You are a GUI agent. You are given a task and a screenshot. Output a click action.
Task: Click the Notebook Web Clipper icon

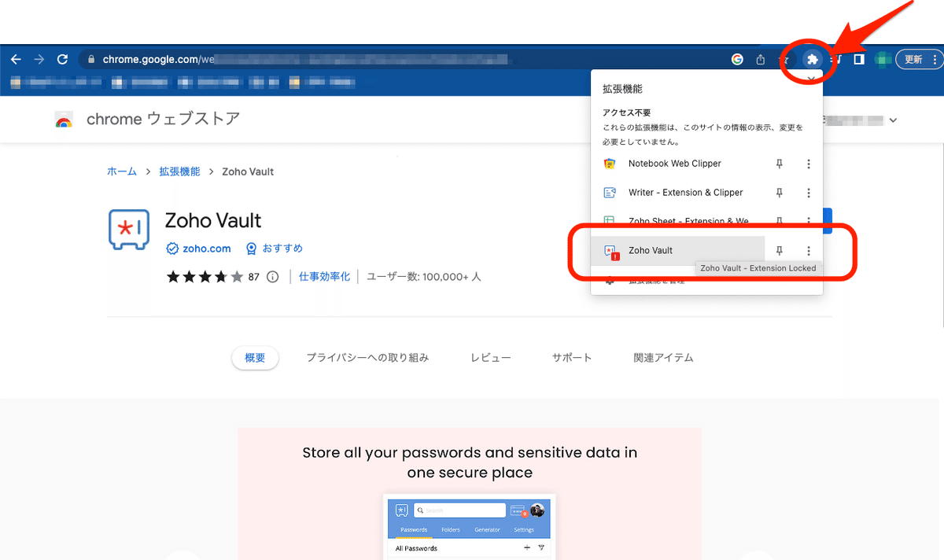[610, 164]
